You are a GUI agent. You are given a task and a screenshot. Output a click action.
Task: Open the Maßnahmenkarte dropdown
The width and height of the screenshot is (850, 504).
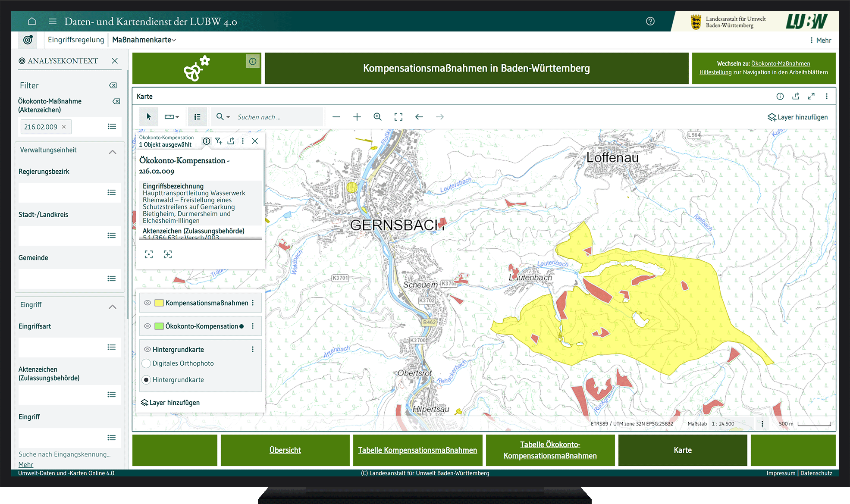144,40
